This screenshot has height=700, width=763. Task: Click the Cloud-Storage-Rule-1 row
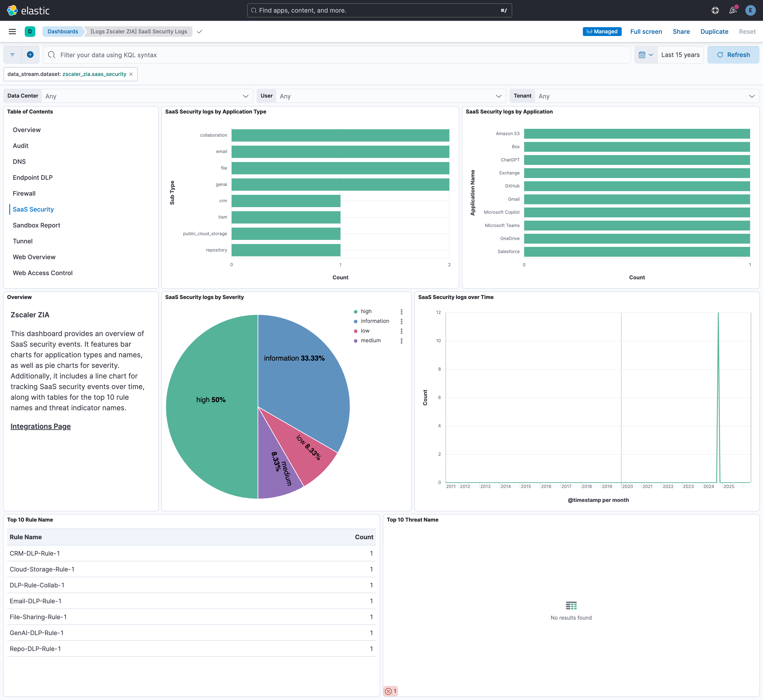point(191,569)
